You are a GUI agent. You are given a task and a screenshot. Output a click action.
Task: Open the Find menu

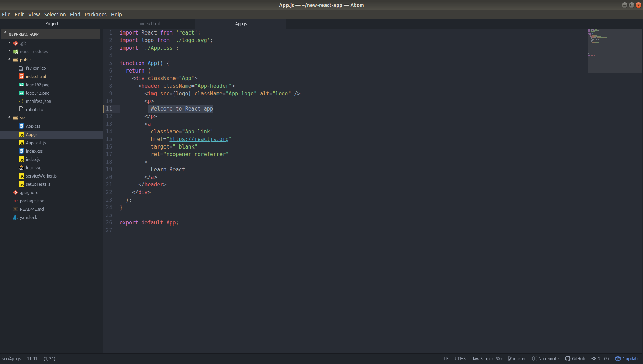(x=75, y=15)
